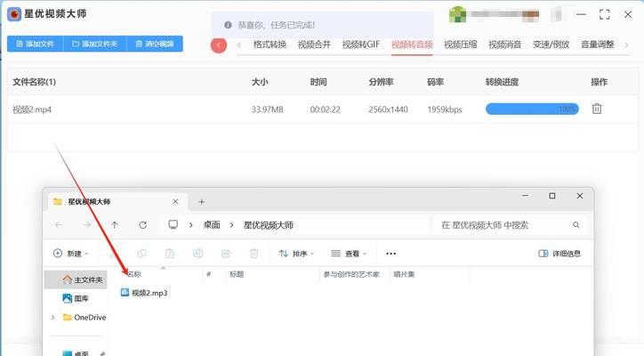644x356 pixels.
Task: Click 桌面 in the address breadcrumb
Action: click(x=212, y=225)
